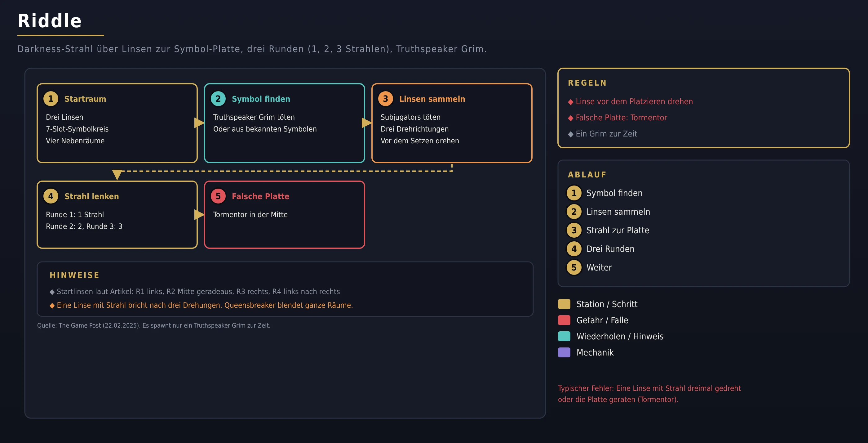Viewport: 868px width, 443px height.
Task: Click Ablauf badge 2 next to Linsen sammeln
Action: click(574, 212)
